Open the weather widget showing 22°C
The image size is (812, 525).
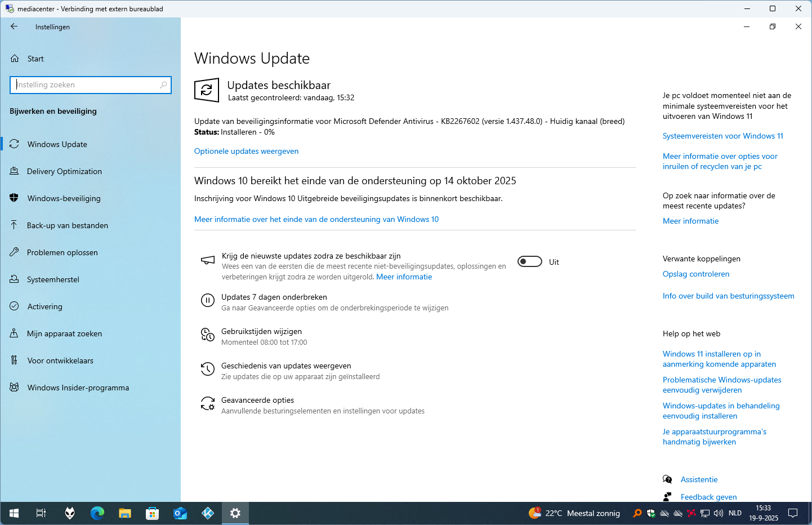pos(574,513)
